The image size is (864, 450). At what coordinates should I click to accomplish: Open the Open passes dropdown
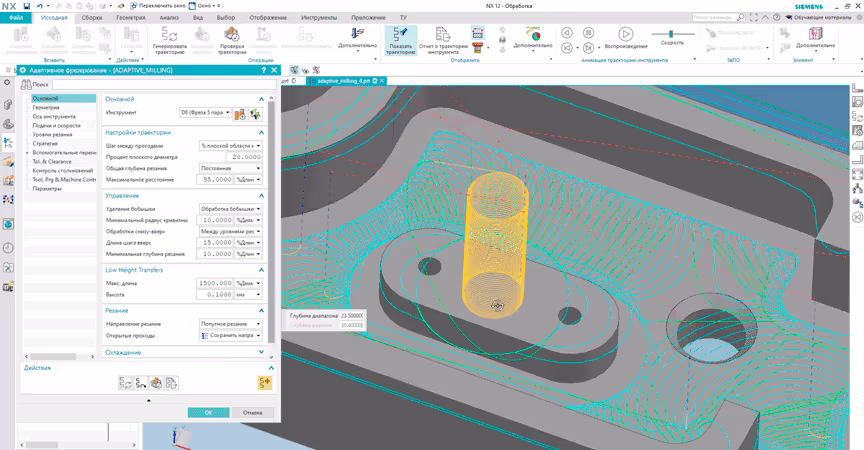[x=230, y=335]
